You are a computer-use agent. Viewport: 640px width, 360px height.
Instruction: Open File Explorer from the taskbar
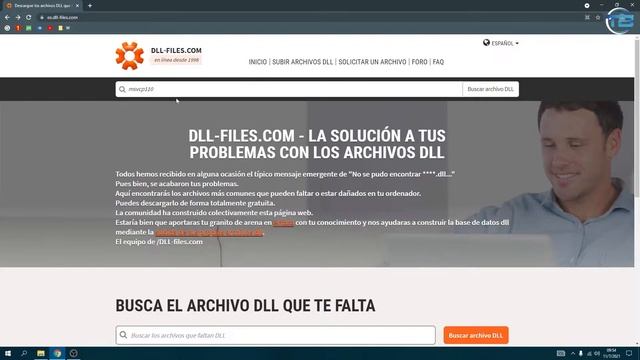41,353
